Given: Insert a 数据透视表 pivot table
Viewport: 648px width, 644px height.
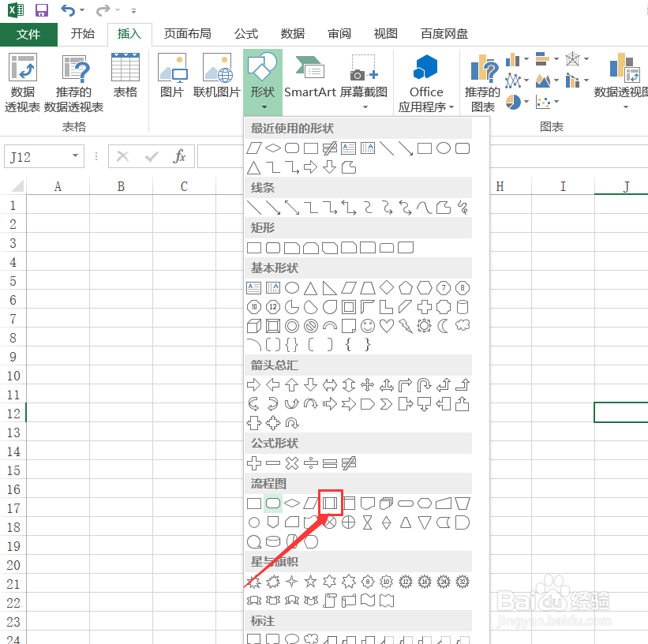Looking at the screenshot, I should click(x=22, y=82).
